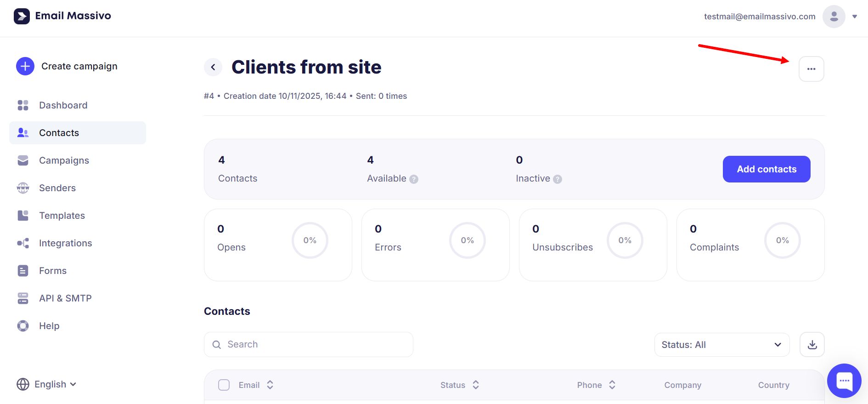Open the three-dots more options menu

[811, 69]
